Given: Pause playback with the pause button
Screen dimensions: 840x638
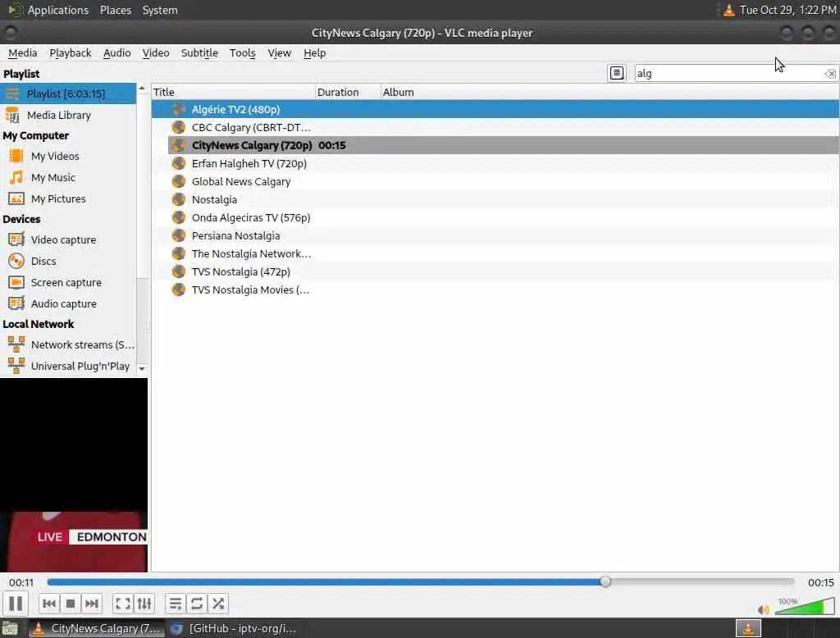Looking at the screenshot, I should [16, 604].
